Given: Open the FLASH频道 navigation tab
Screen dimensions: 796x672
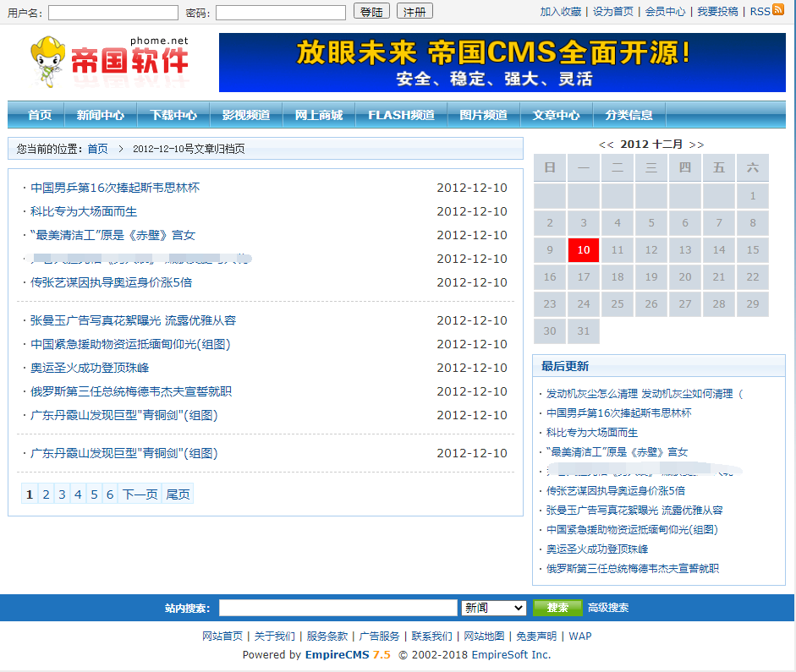Looking at the screenshot, I should point(401,115).
